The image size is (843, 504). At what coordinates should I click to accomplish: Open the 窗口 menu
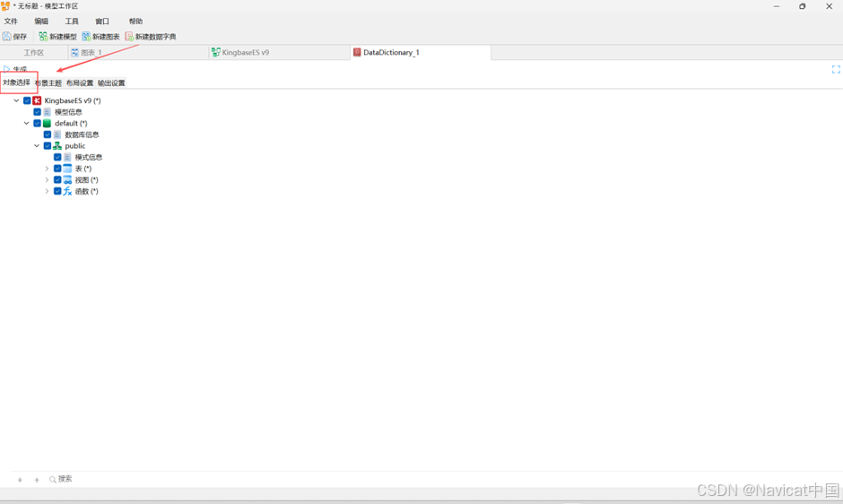coord(102,22)
